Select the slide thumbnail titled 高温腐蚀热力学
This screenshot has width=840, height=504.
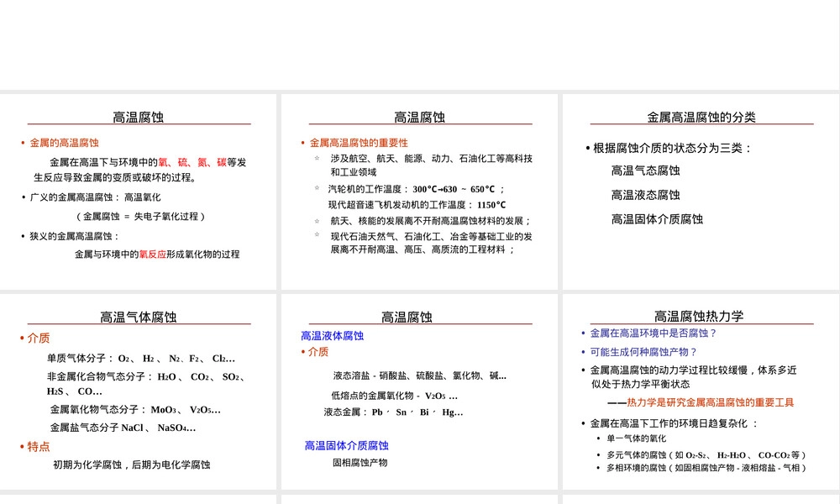click(701, 391)
